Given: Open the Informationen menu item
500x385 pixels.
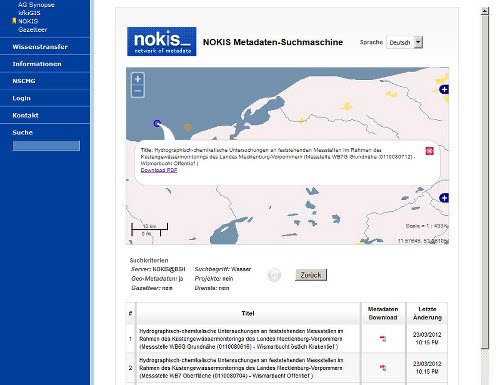Looking at the screenshot, I should [37, 64].
